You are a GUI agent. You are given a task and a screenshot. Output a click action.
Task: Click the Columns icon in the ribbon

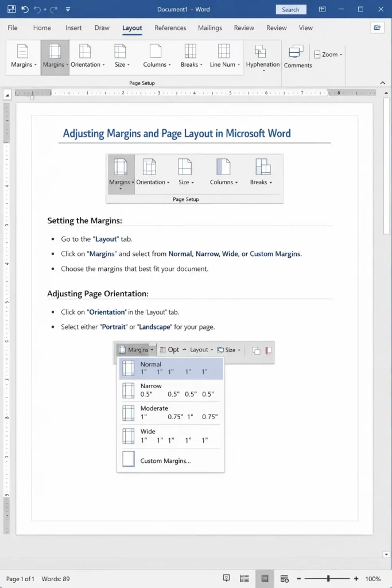155,51
